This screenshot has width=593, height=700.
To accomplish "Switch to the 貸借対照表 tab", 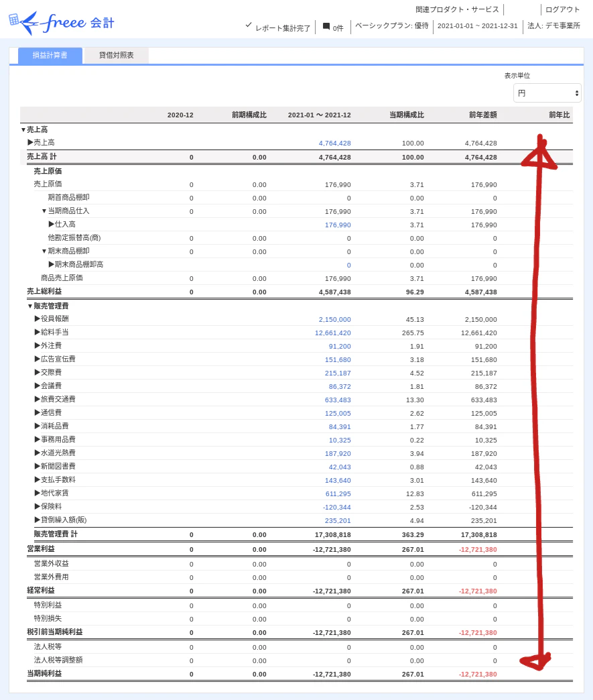I will coord(116,56).
